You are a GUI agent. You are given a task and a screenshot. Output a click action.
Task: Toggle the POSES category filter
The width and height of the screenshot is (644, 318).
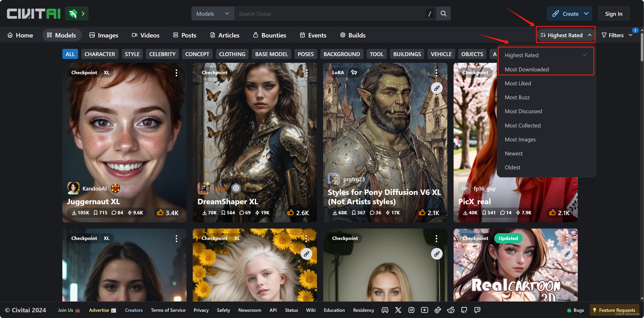coord(306,54)
